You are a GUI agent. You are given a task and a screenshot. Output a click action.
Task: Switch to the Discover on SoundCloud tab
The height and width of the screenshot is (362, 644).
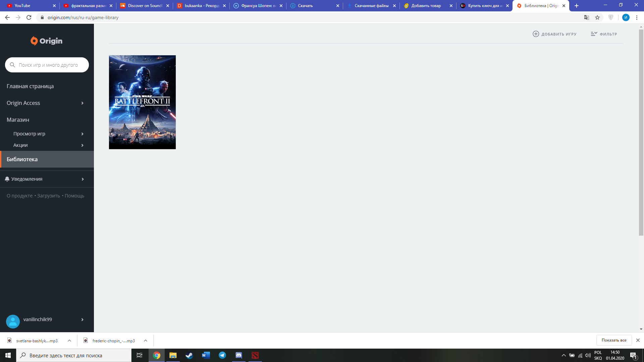click(144, 6)
